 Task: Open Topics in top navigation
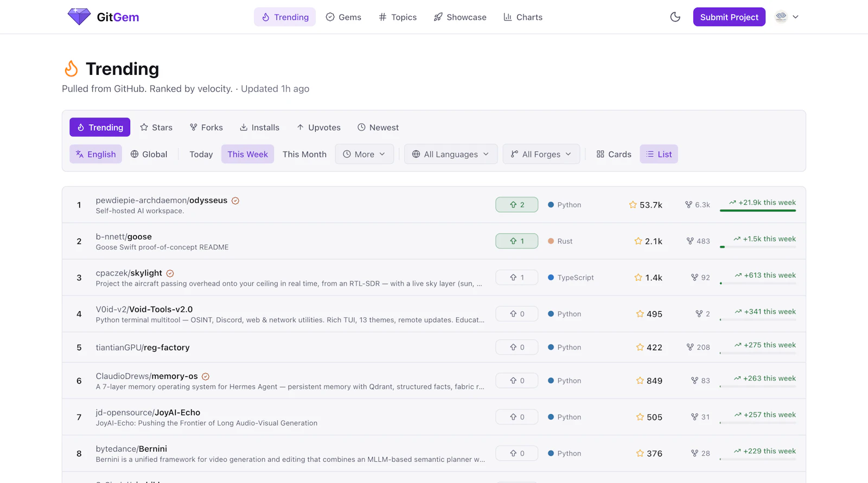[x=398, y=17]
